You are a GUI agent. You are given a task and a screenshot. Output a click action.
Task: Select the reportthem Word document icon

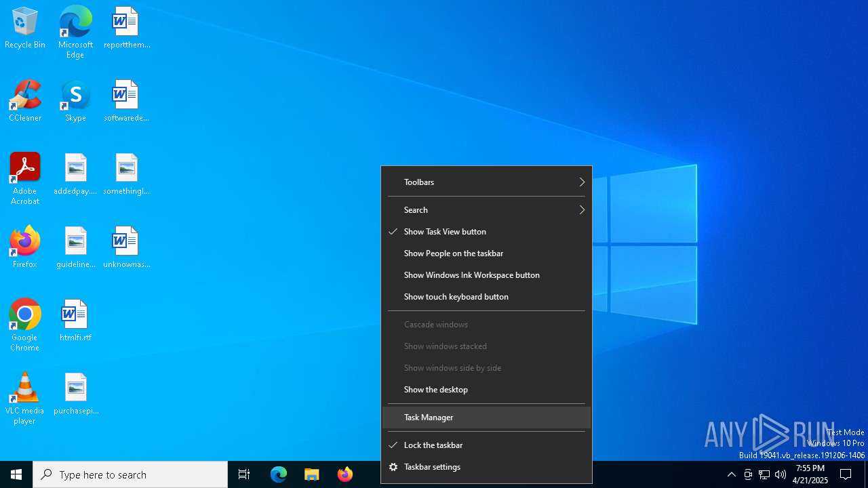(127, 28)
